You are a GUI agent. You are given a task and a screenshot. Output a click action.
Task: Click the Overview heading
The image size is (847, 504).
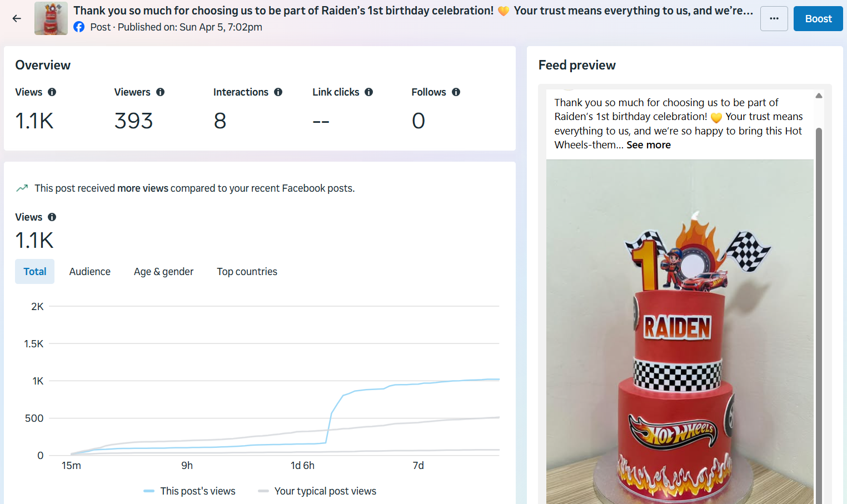(43, 66)
